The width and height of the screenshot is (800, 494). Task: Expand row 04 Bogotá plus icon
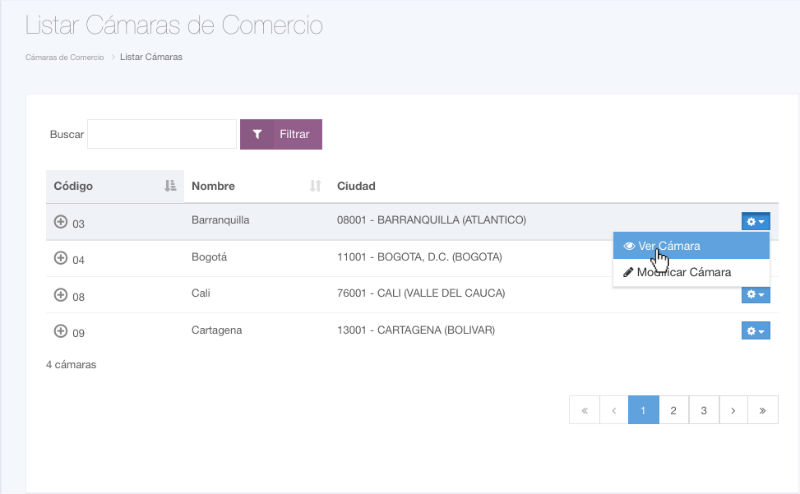pos(60,258)
